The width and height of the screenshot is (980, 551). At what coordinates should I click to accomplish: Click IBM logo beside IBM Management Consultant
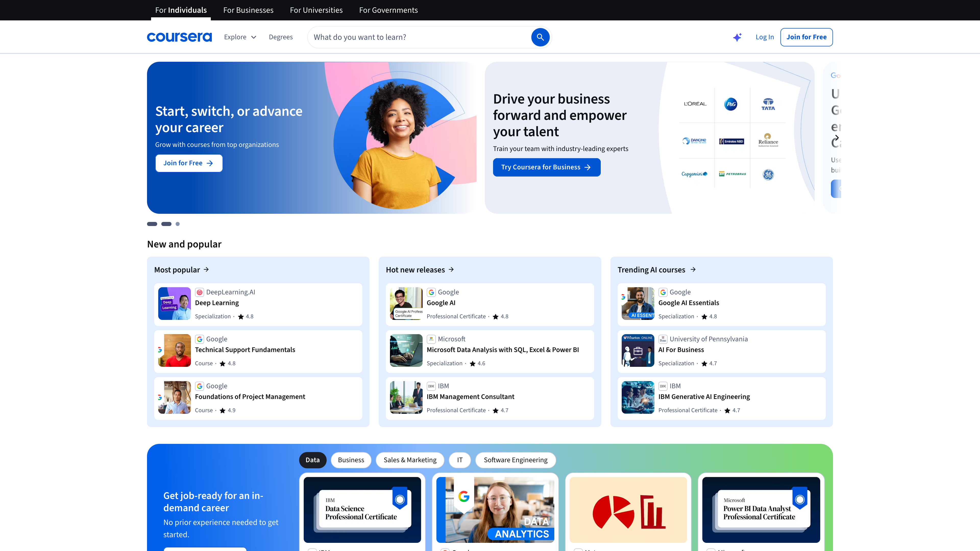pyautogui.click(x=431, y=386)
